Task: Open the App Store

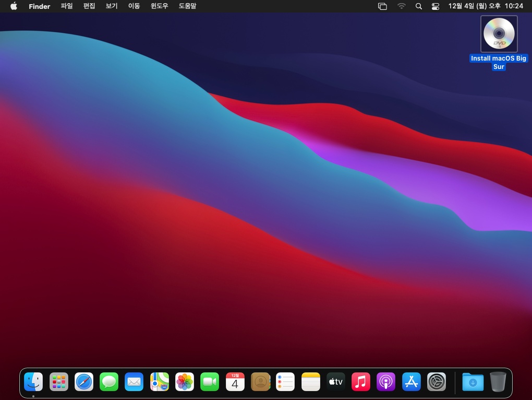Action: click(x=411, y=382)
